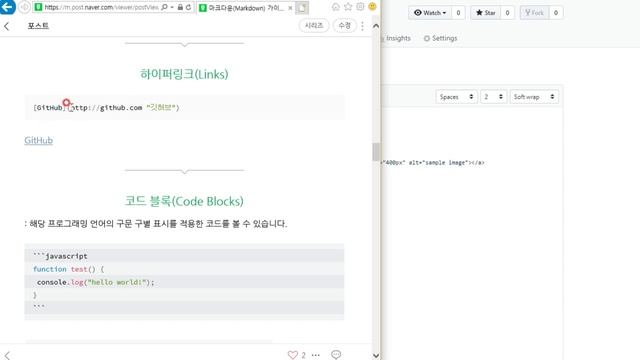640x360 pixels.
Task: Click the 수정 edit button
Action: (344, 26)
